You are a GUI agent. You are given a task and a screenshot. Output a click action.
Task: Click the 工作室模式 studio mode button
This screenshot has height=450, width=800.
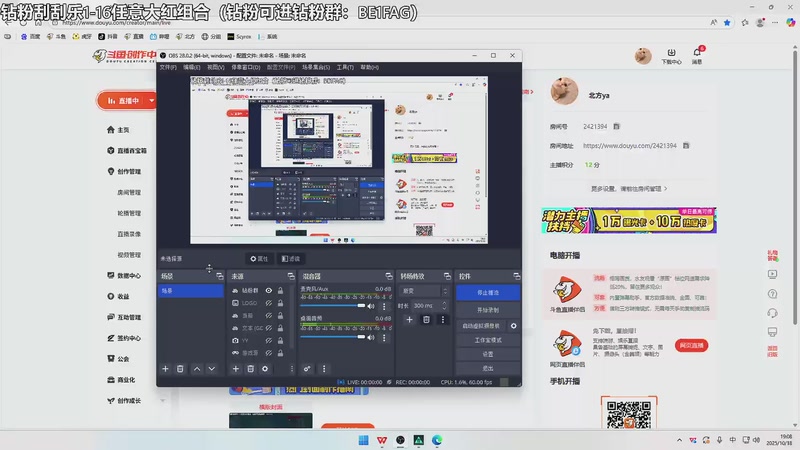pos(488,340)
